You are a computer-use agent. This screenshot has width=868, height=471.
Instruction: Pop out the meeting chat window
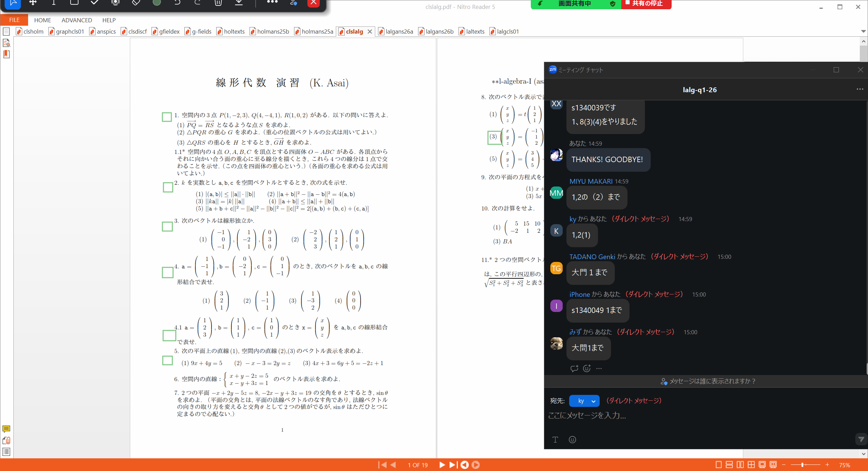(836, 70)
